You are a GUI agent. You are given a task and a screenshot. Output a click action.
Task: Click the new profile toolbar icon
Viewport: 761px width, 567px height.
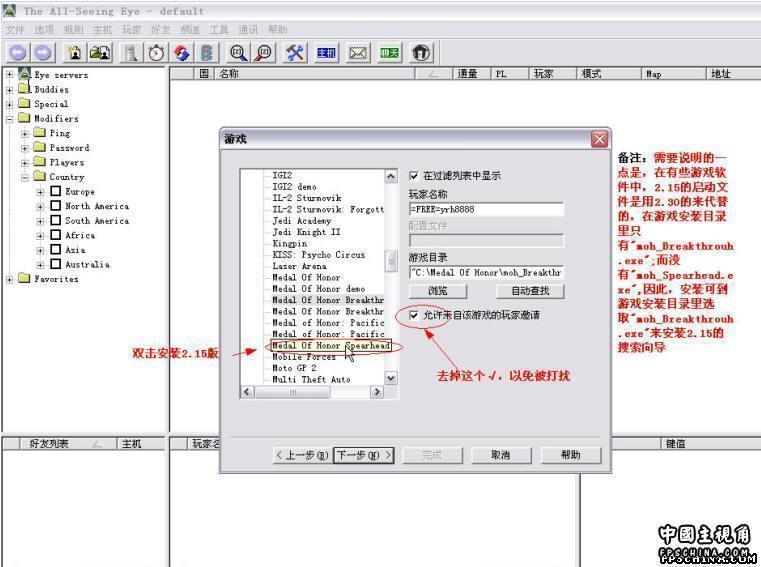(x=75, y=52)
